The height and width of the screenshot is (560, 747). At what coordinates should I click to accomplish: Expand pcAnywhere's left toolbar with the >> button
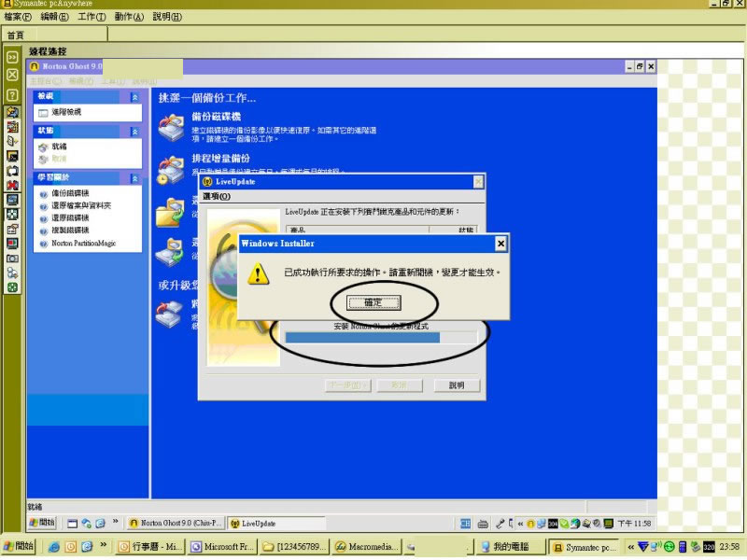pos(12,57)
